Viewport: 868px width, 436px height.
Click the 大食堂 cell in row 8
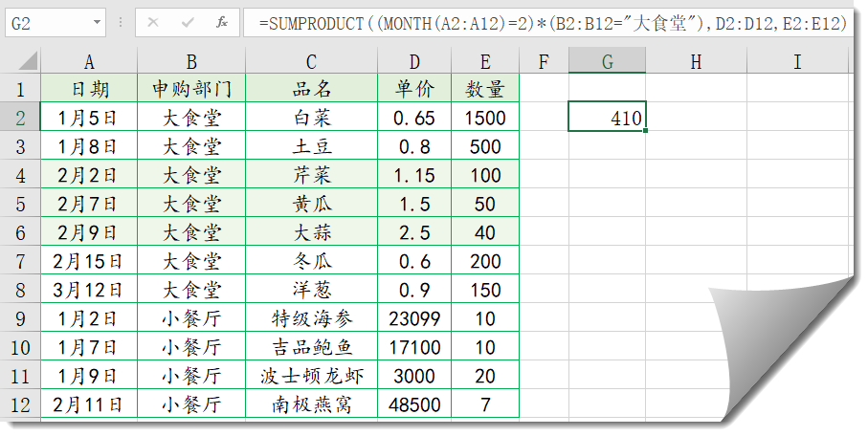(x=191, y=290)
